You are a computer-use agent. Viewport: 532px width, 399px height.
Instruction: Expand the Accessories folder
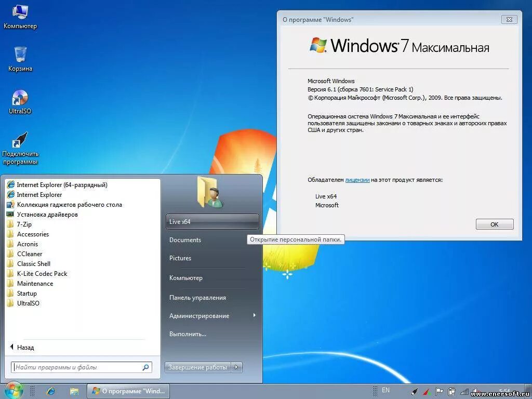tap(28, 234)
